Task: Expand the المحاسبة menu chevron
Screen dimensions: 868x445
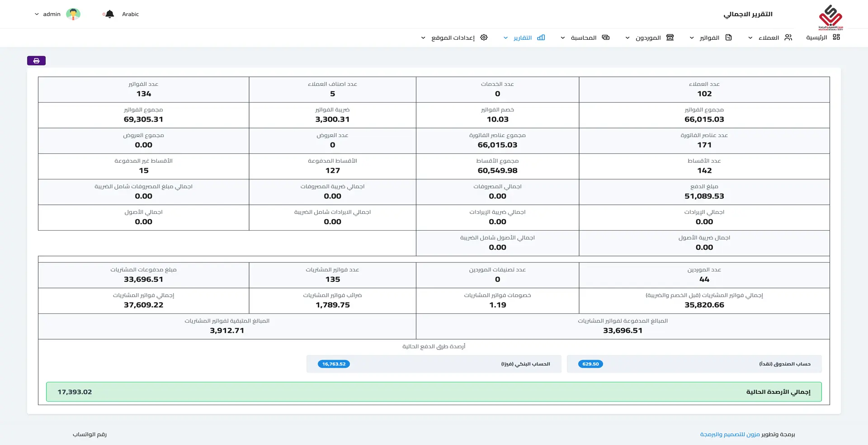Action: [x=563, y=38]
